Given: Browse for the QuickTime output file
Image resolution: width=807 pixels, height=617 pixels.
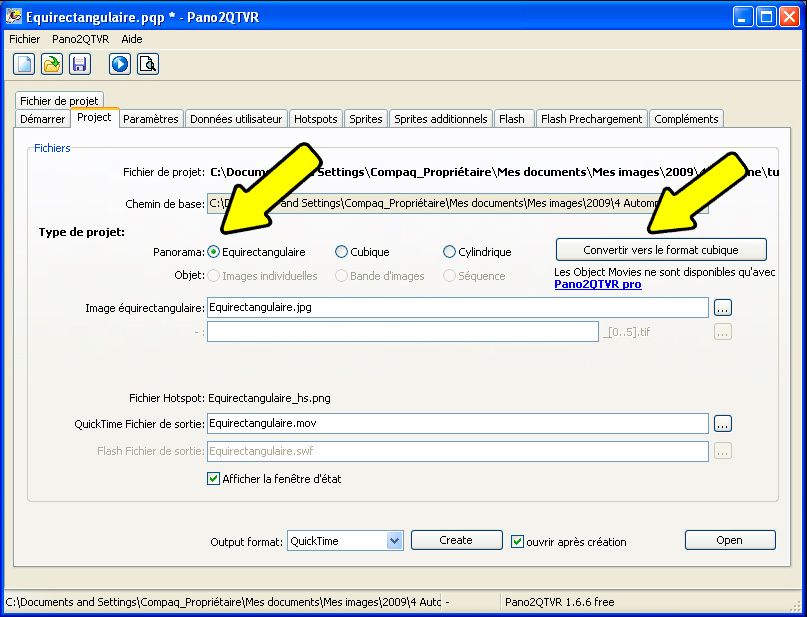Looking at the screenshot, I should pyautogui.click(x=723, y=424).
